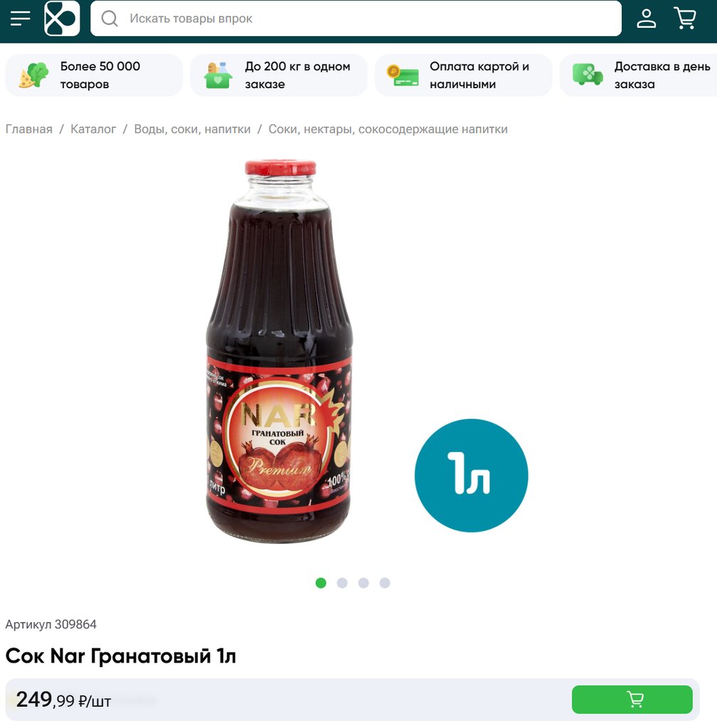Click the Доставка в день заказа banner
The height and width of the screenshot is (728, 717).
tap(639, 75)
